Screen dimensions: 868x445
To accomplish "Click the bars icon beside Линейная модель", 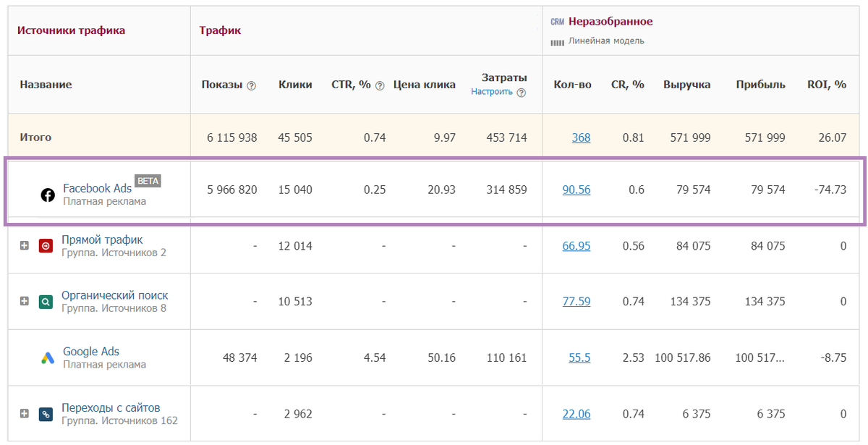I will [x=557, y=42].
